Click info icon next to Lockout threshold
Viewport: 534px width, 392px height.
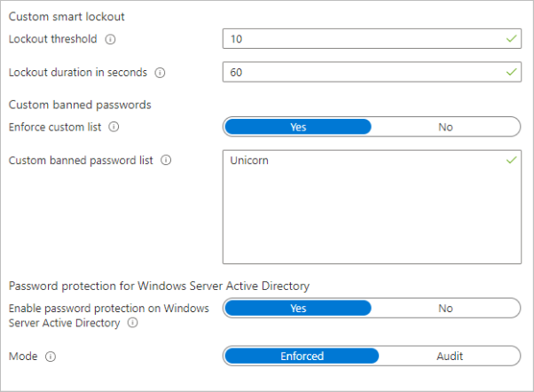pos(110,40)
